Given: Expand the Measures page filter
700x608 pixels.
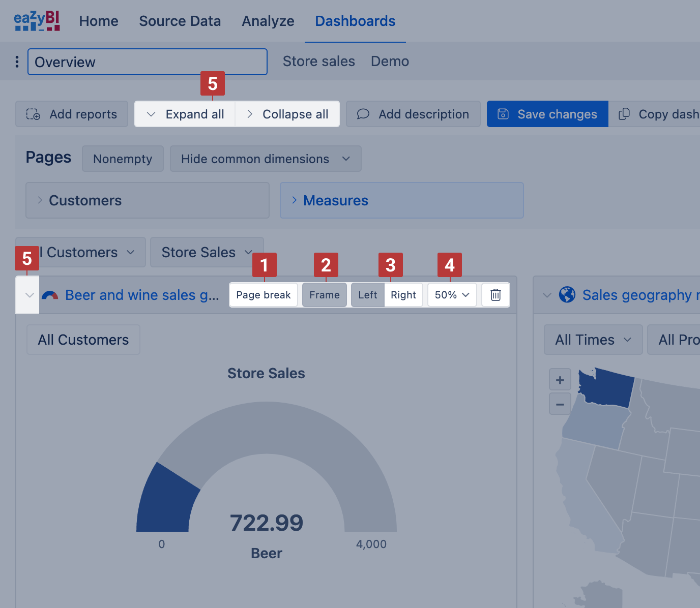Looking at the screenshot, I should [x=401, y=200].
